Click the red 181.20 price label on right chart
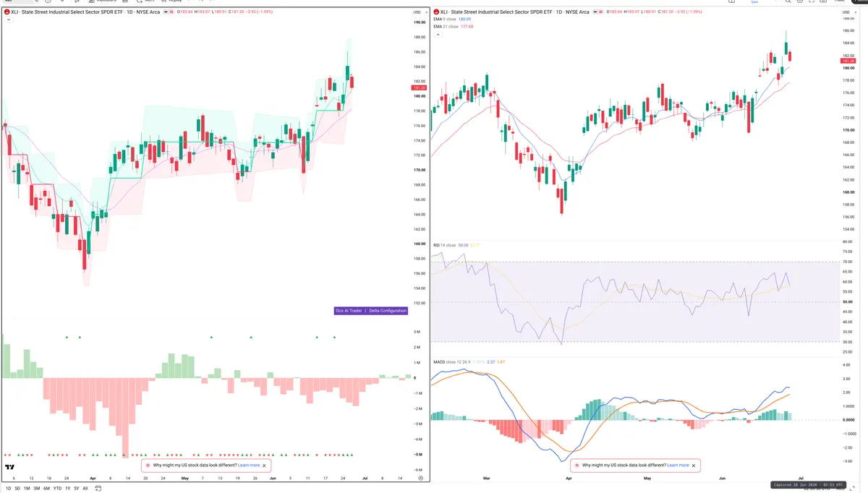Viewport: 868px width, 493px height. (x=848, y=61)
